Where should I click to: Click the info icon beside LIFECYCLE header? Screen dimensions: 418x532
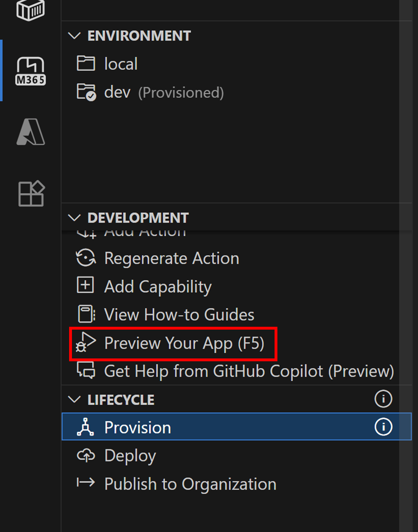(383, 399)
